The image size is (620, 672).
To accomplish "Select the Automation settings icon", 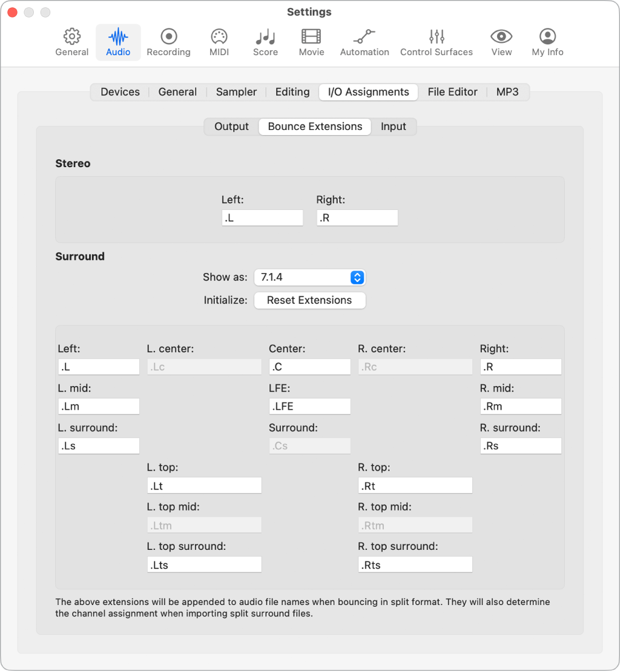I will 364,41.
